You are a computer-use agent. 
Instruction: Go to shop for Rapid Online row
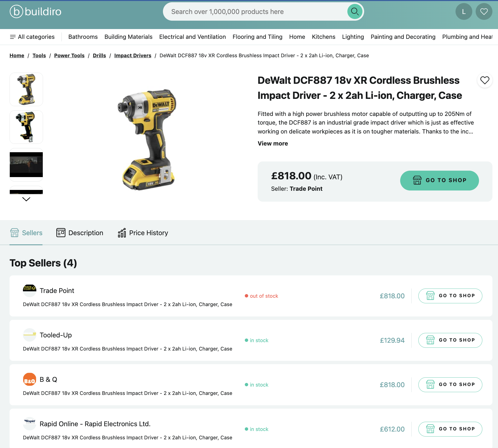(450, 429)
